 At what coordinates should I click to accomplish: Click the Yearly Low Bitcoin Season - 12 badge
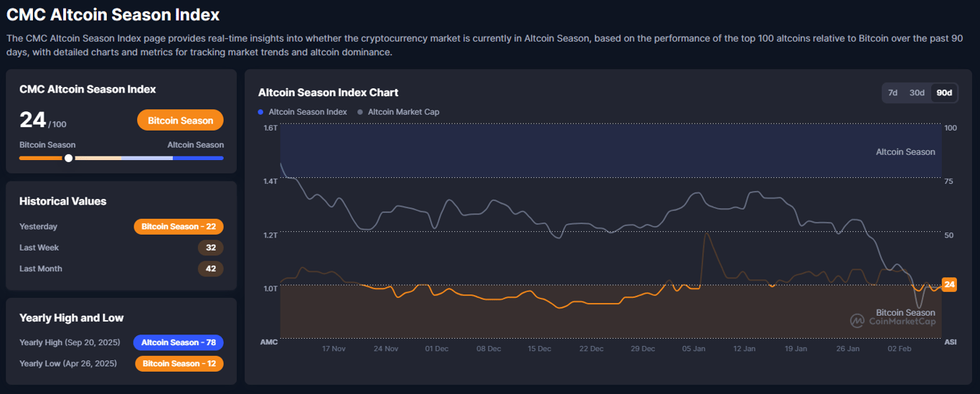(x=179, y=364)
